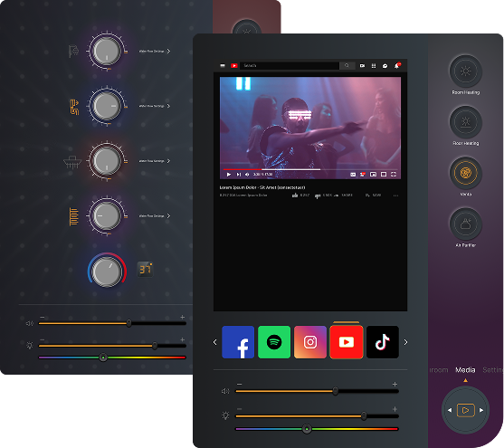Click the rain shower head icon

[x=72, y=162]
